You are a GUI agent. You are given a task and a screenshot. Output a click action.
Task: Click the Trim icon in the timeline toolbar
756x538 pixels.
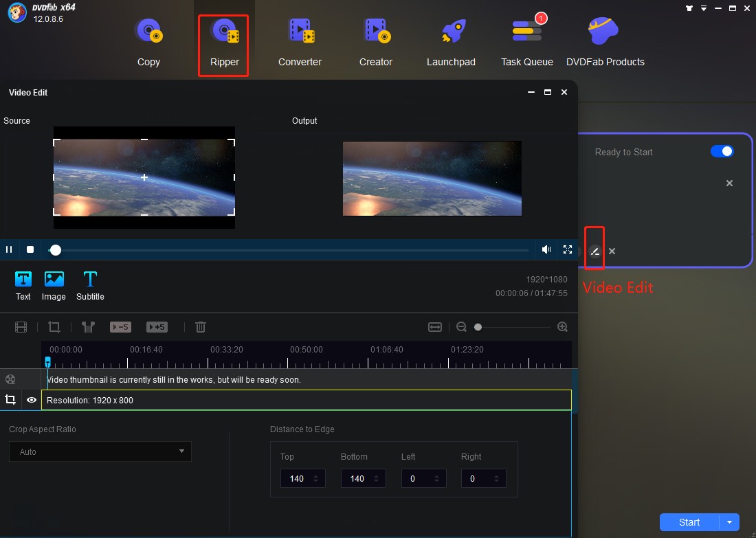(88, 326)
